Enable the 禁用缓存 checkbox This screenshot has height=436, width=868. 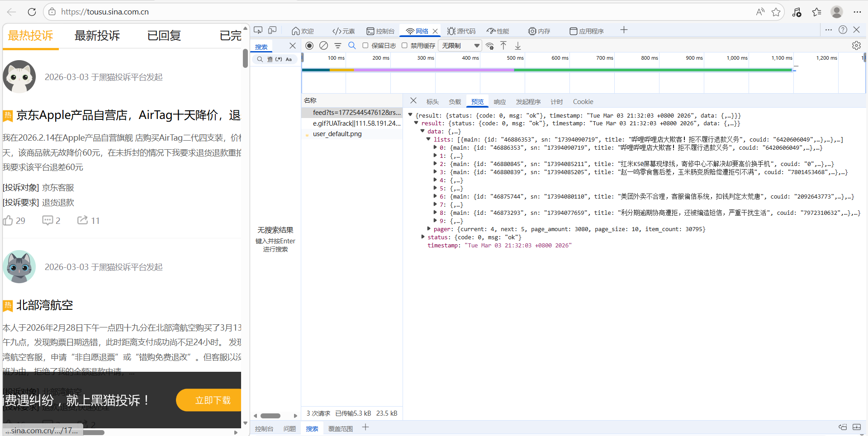(x=404, y=46)
